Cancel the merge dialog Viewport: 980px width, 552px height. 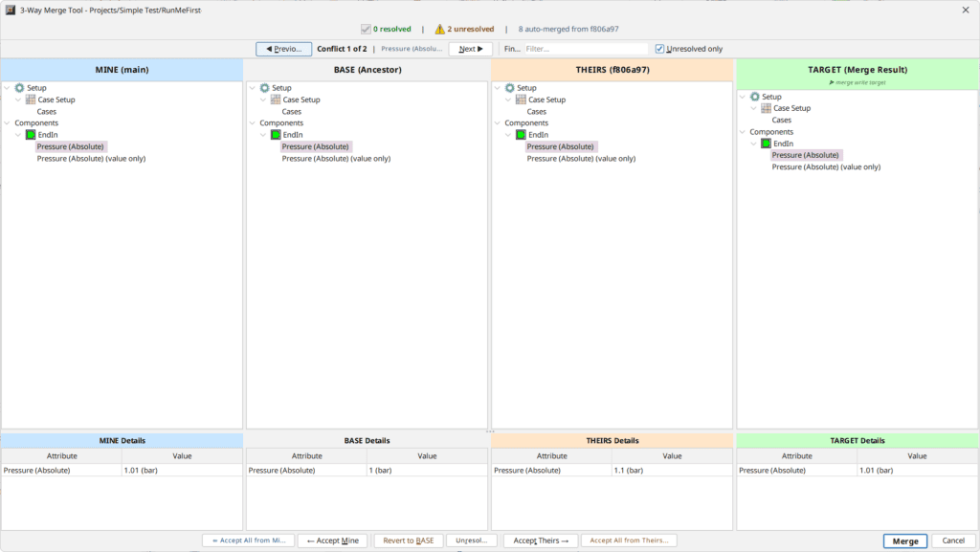pos(953,541)
